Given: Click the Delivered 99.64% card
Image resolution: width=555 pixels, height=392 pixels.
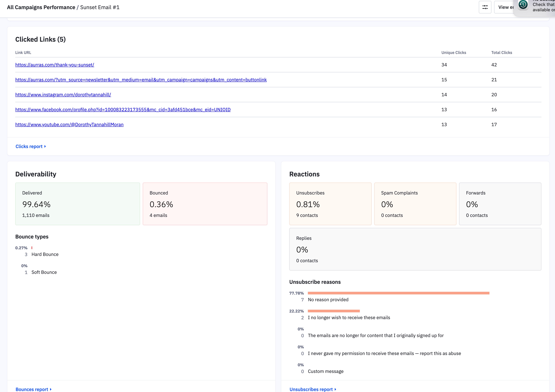Looking at the screenshot, I should point(78,204).
